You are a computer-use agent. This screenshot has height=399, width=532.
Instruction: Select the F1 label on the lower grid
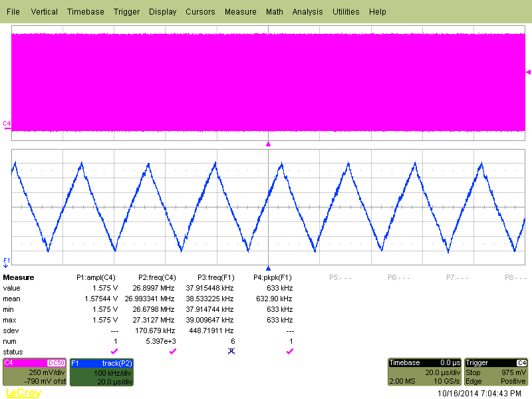[x=5, y=261]
